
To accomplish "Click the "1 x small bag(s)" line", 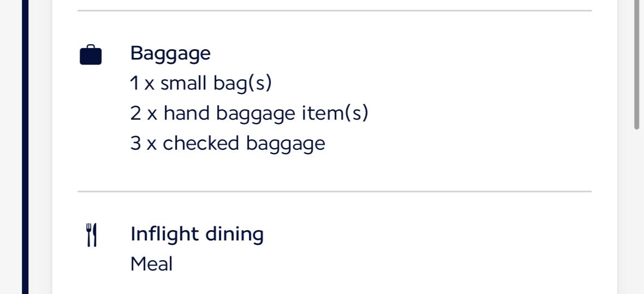I will tap(200, 84).
